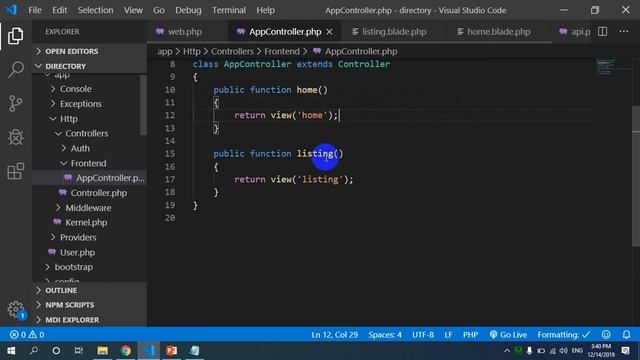Viewport: 640px width, 360px height.
Task: Click the volume icon in system tray
Action: (564, 351)
